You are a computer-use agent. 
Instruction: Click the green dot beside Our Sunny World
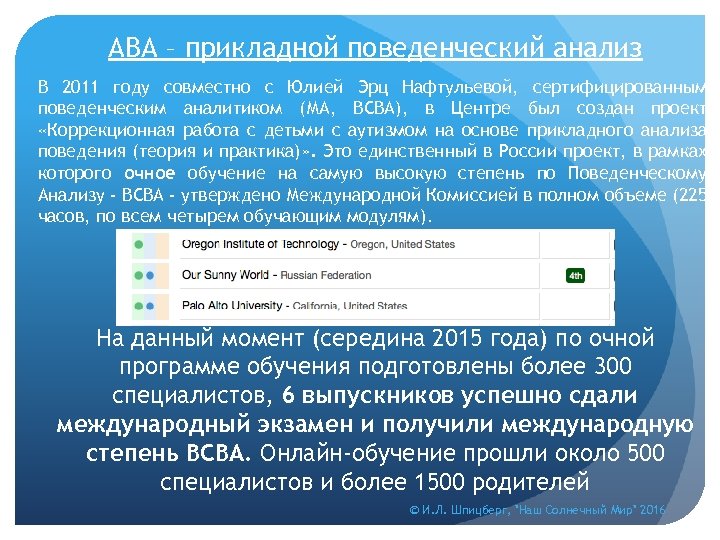coord(138,276)
